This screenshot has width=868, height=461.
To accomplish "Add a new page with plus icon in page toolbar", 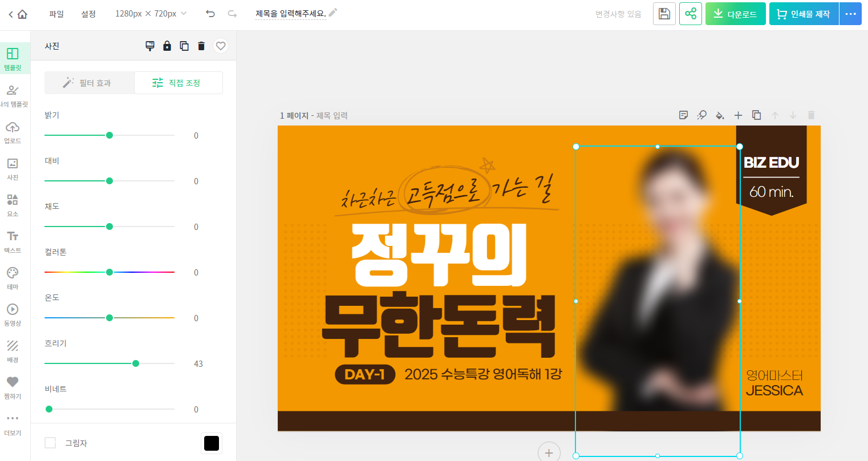I will tap(738, 115).
